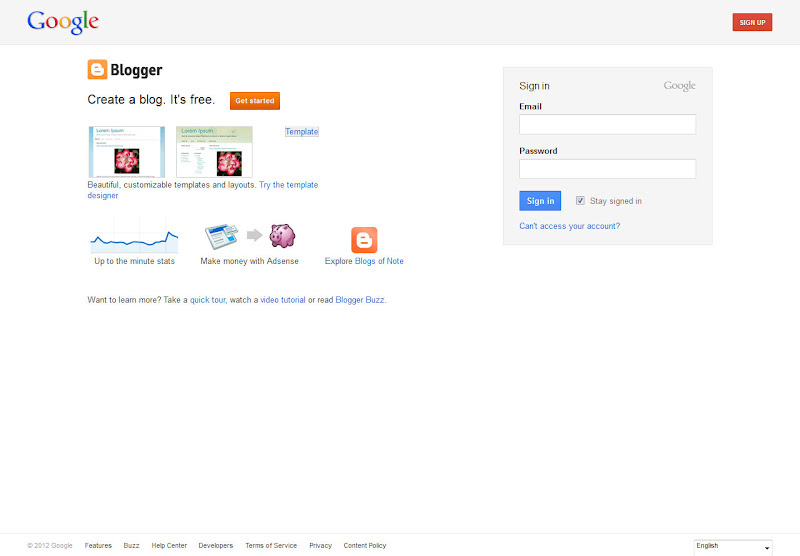Screen dimensions: 800x556
Task: Open the blue Lorem Ipsum template thumbnail
Action: tap(127, 152)
